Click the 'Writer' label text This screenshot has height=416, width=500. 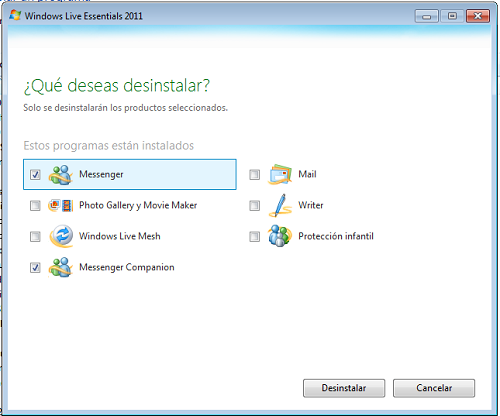(x=311, y=205)
